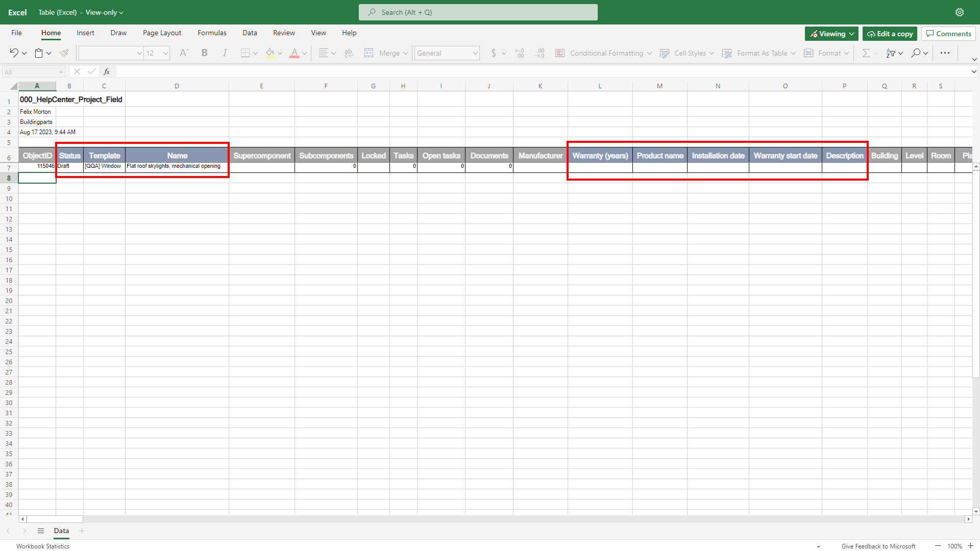Click the Increase Decimal icon
This screenshot has width=980, height=551.
click(520, 53)
